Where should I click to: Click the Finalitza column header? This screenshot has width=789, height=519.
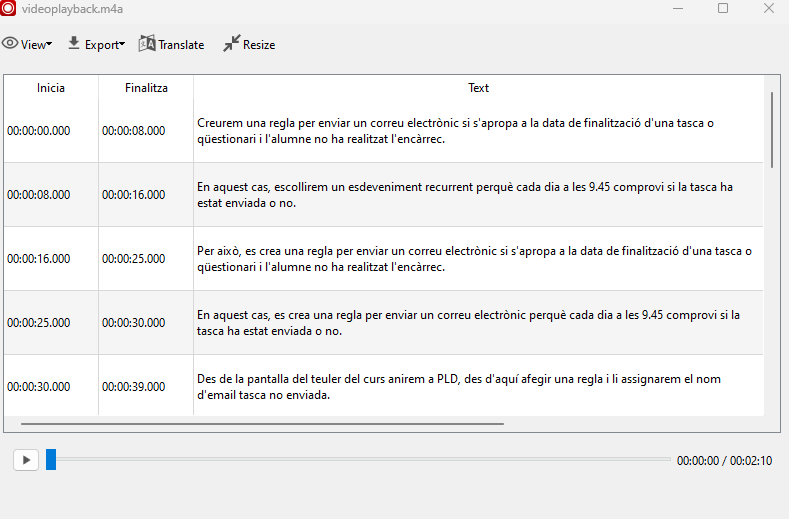coord(146,88)
